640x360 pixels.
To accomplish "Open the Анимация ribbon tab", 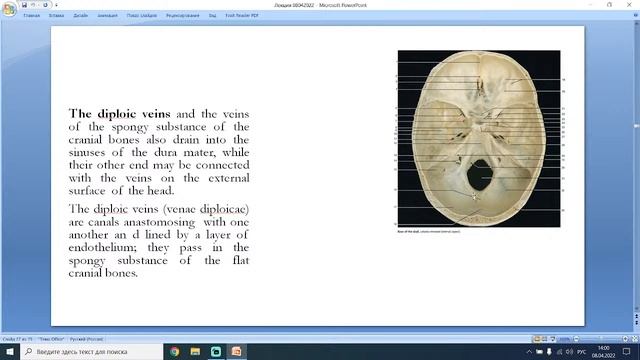I will point(107,16).
